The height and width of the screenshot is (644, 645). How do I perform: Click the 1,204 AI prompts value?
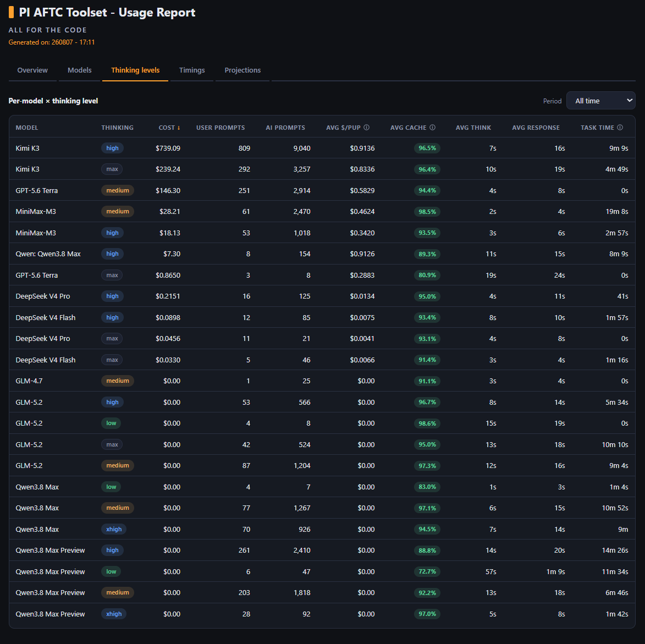coord(302,466)
